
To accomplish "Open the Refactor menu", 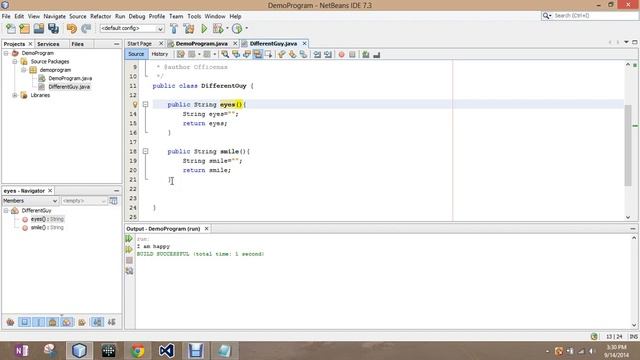I will tap(100, 16).
